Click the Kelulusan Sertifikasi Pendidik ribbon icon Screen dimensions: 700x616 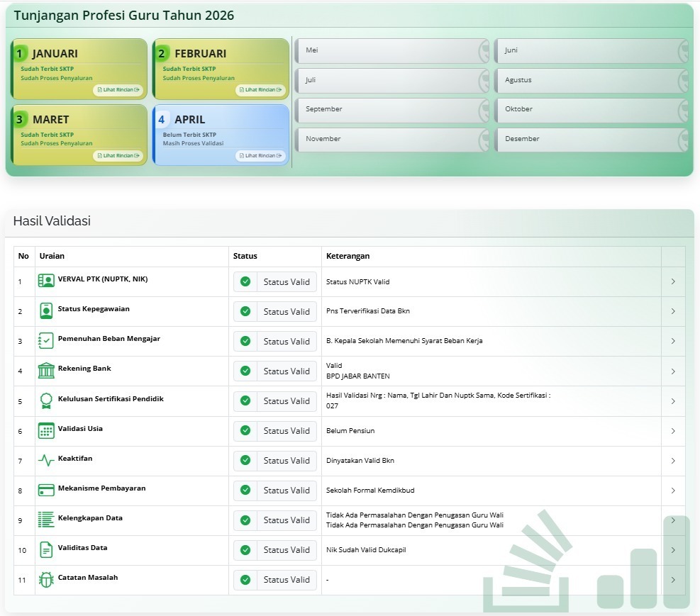pyautogui.click(x=46, y=401)
